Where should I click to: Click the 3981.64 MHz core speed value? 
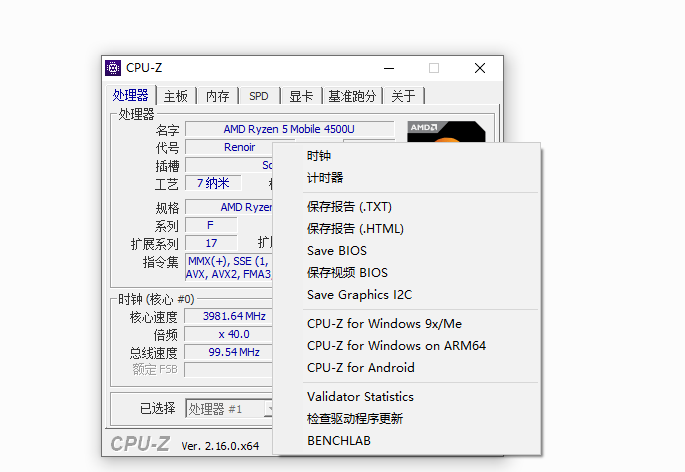pos(229,316)
